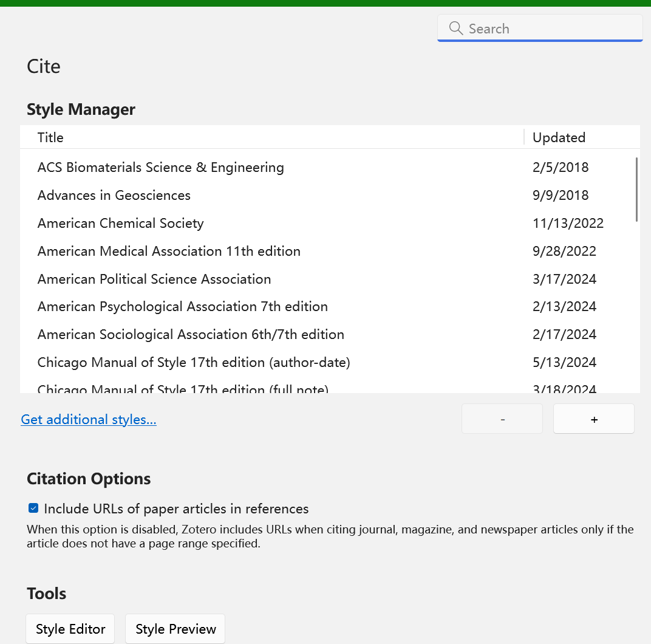
Task: Open the Get additional styles link
Action: (89, 419)
